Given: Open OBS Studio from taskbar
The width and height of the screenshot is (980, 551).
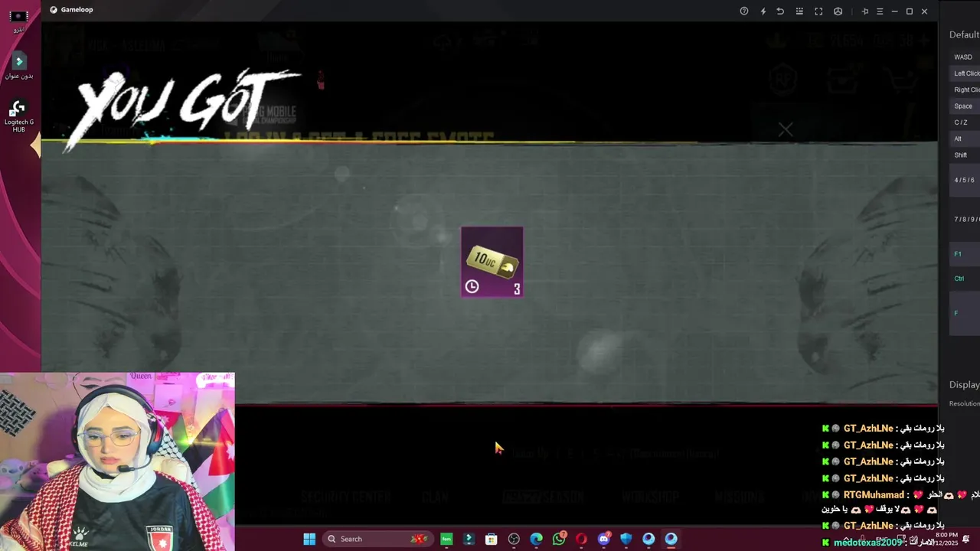Looking at the screenshot, I should 514,539.
